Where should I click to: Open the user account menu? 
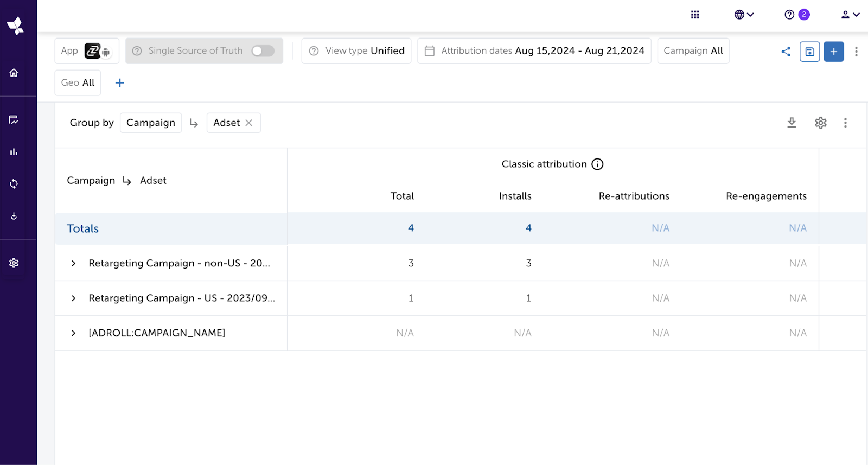point(850,15)
